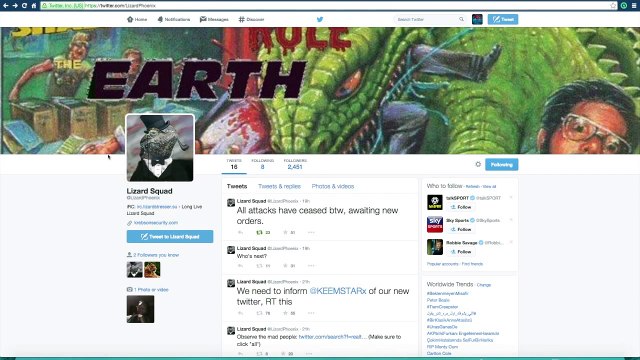Open the 2 Followers you know link
The image size is (640, 360).
(156, 255)
